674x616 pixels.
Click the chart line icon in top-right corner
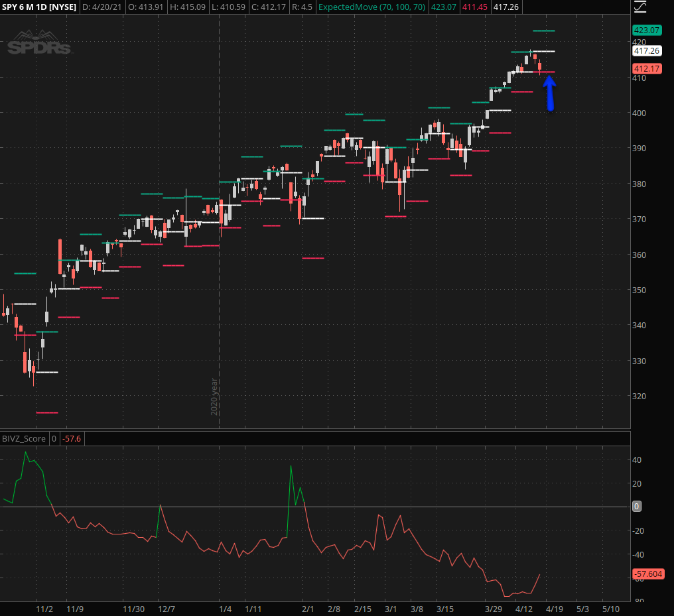pos(640,7)
